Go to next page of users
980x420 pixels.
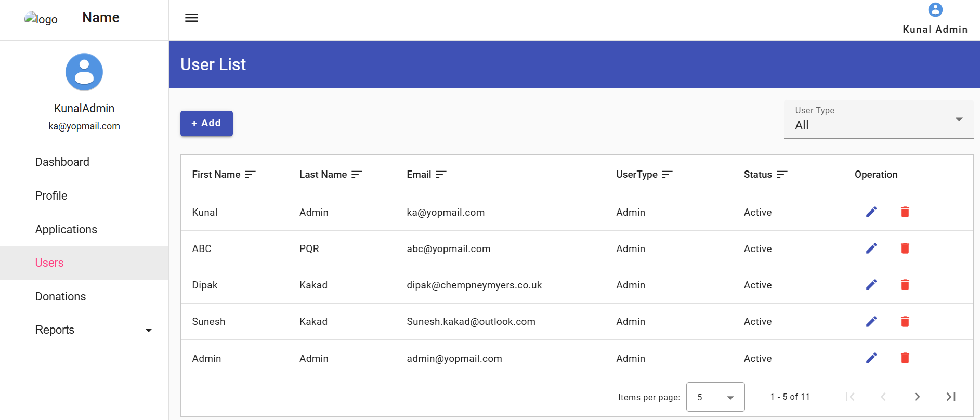[917, 397]
